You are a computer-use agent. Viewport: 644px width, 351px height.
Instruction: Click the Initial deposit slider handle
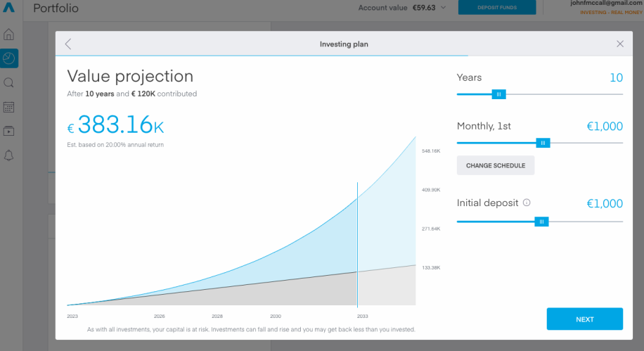(x=541, y=222)
